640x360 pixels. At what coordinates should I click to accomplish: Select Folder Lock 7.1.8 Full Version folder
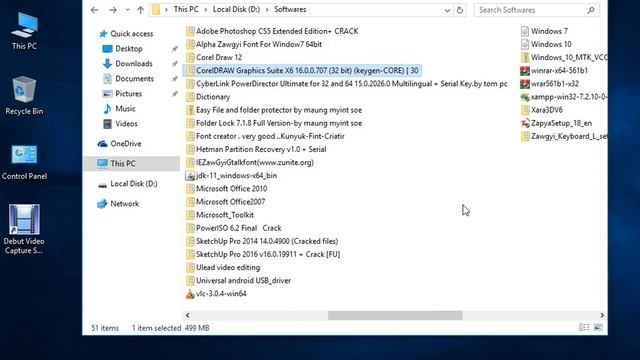(x=274, y=123)
